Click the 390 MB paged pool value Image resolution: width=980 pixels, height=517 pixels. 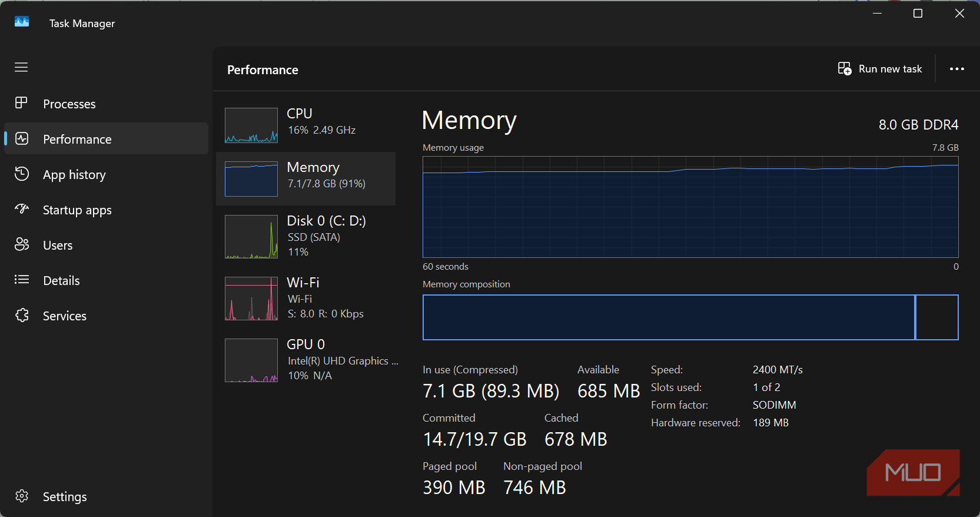(454, 488)
